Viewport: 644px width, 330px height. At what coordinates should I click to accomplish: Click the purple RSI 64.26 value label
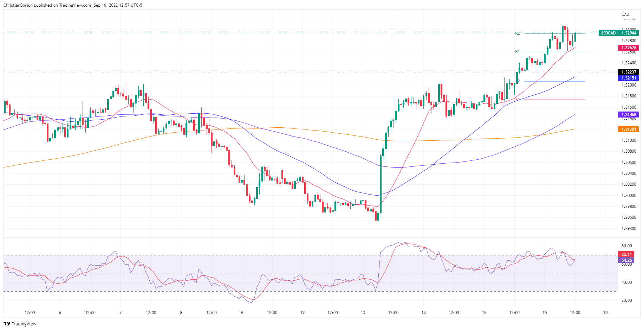(626, 260)
